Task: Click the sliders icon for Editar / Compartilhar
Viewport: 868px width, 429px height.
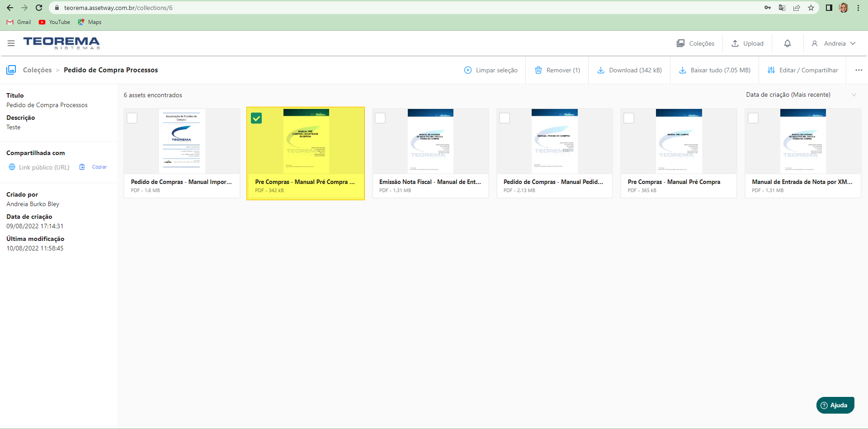Action: (x=771, y=70)
